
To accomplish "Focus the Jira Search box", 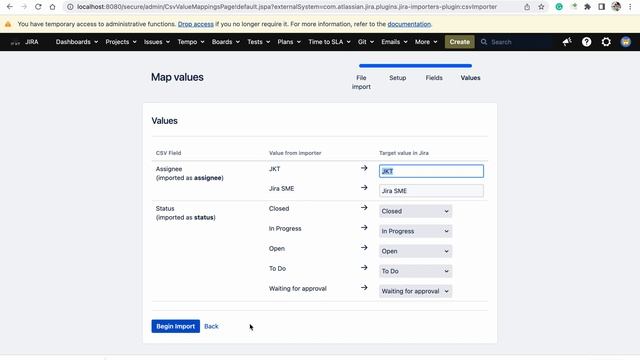I will [516, 42].
